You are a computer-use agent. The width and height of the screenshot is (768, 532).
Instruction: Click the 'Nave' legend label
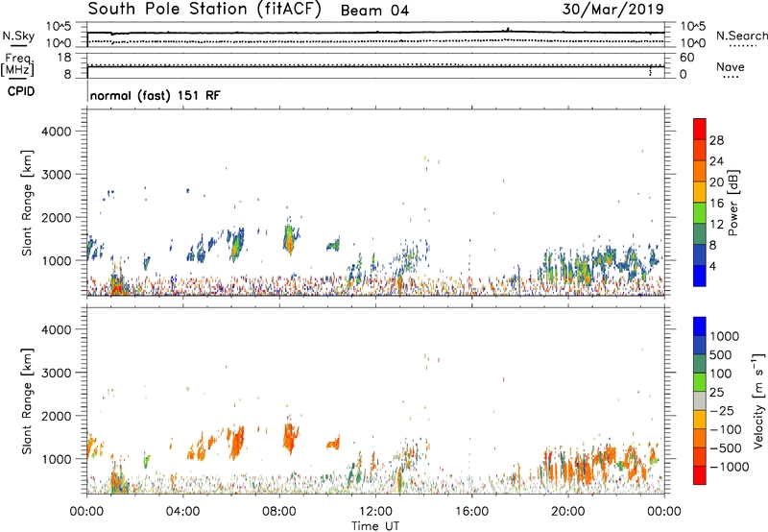(731, 67)
